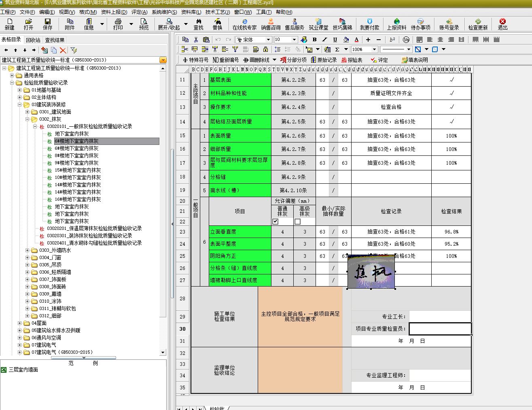Switch to the 回收站 tab
Screen dimensions: 532x410
(x=33, y=40)
